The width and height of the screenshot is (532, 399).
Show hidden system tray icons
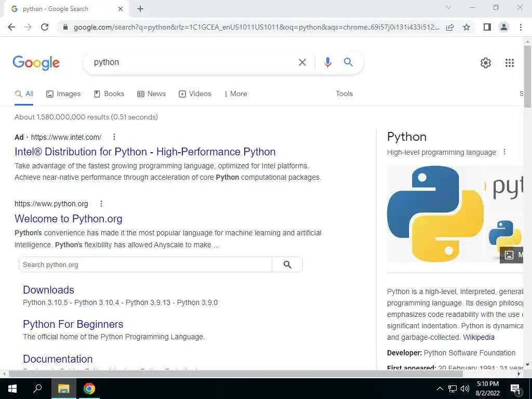(x=440, y=389)
